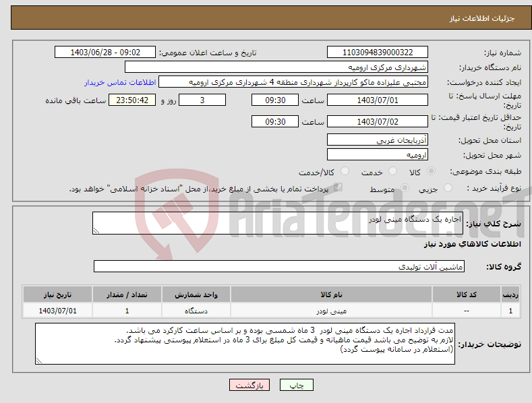
Task: Click the buyer organization name field
Action: 276,67
